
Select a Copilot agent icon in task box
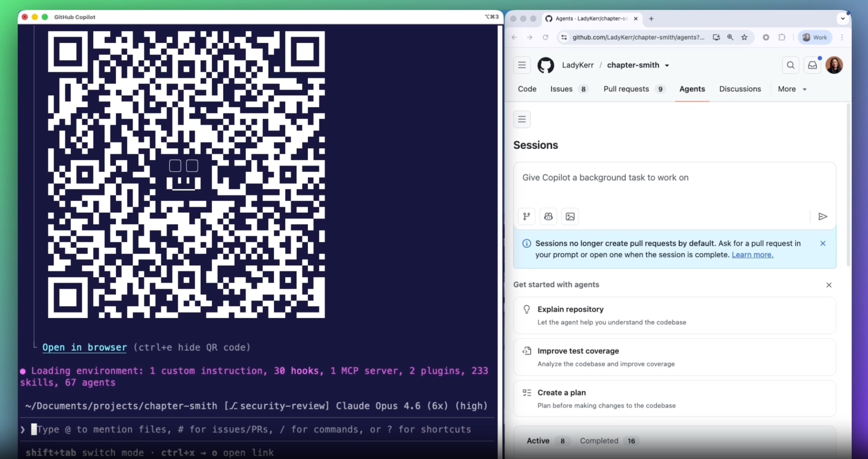(x=548, y=216)
